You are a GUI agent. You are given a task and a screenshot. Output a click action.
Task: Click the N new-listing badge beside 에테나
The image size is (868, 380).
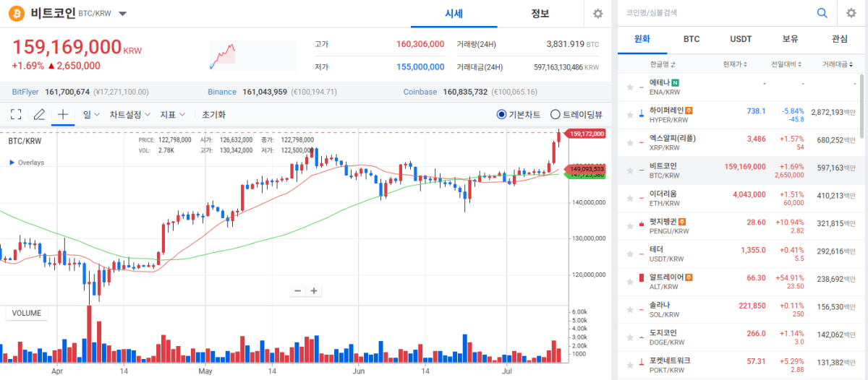pos(676,82)
